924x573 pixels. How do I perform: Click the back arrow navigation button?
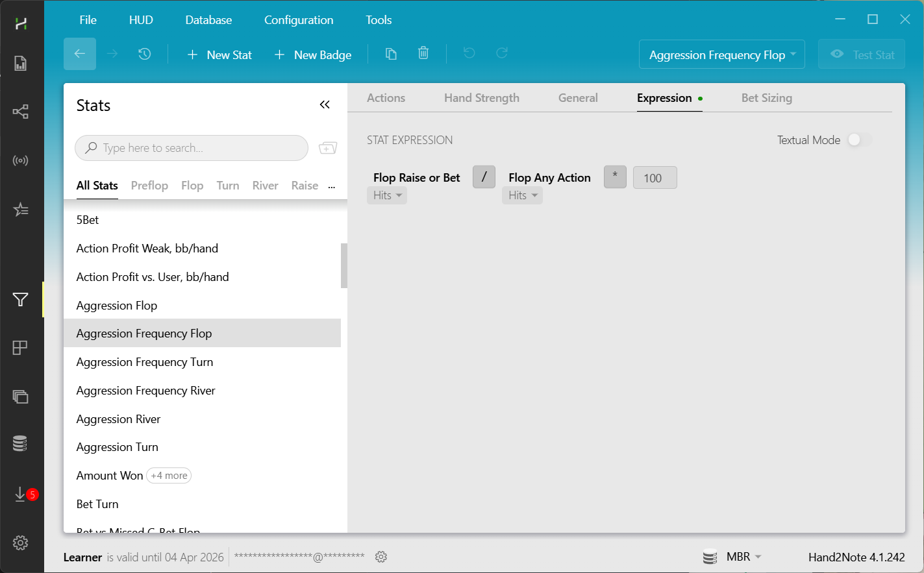pyautogui.click(x=80, y=54)
